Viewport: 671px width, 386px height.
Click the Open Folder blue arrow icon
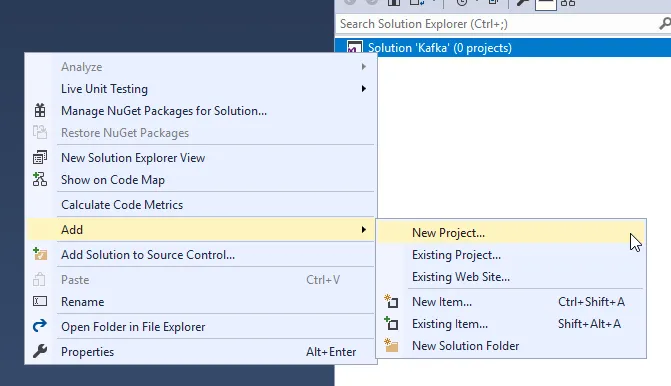40,326
